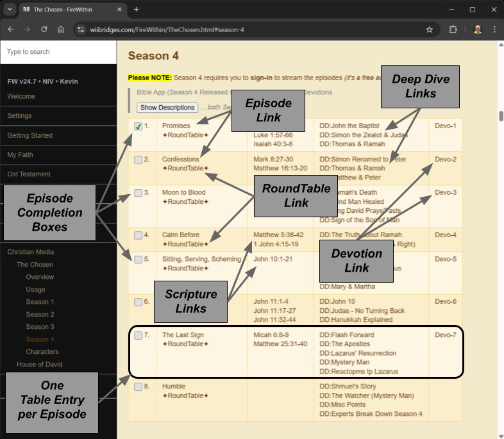
Task: Check episode 8 Humble completion box
Action: pyautogui.click(x=139, y=386)
